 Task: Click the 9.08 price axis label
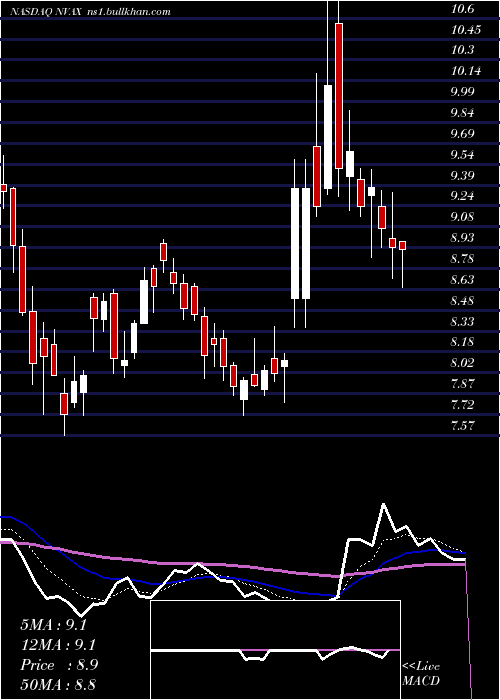pos(463,217)
